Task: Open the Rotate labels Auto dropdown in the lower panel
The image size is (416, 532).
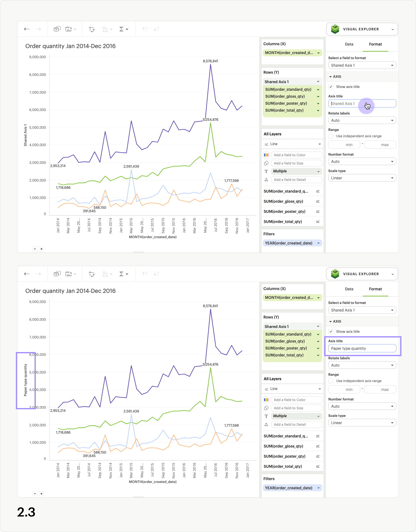Action: [x=362, y=365]
